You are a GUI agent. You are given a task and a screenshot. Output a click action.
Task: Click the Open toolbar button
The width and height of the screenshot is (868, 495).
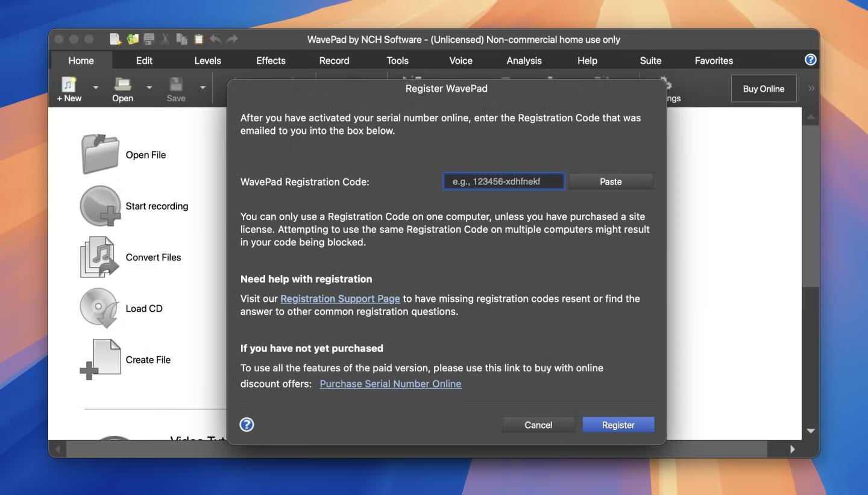tap(122, 89)
